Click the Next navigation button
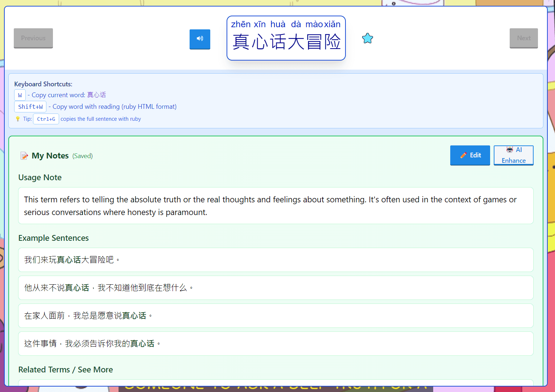 pyautogui.click(x=523, y=38)
